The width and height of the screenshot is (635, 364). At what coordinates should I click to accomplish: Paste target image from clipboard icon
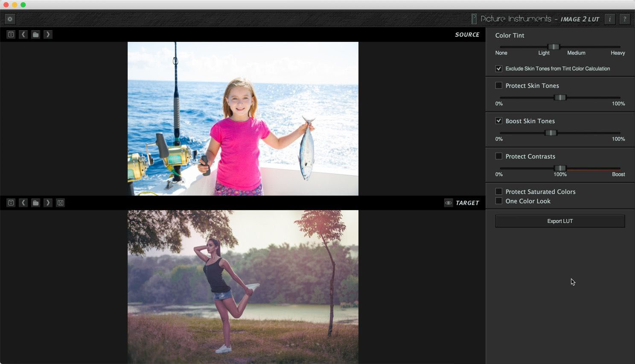[x=11, y=203]
